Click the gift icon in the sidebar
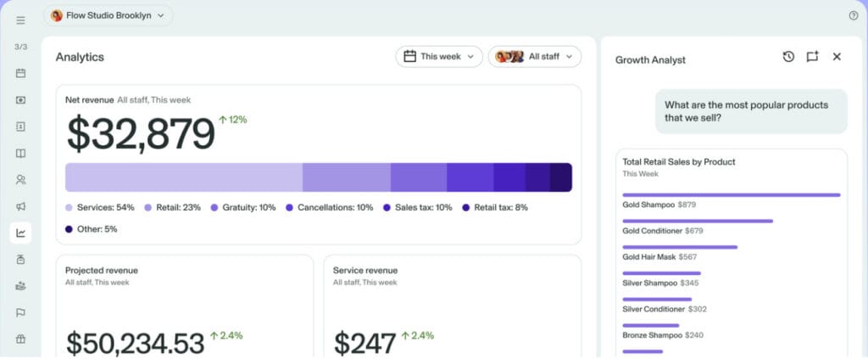Image resolution: width=868 pixels, height=359 pixels. click(x=20, y=339)
